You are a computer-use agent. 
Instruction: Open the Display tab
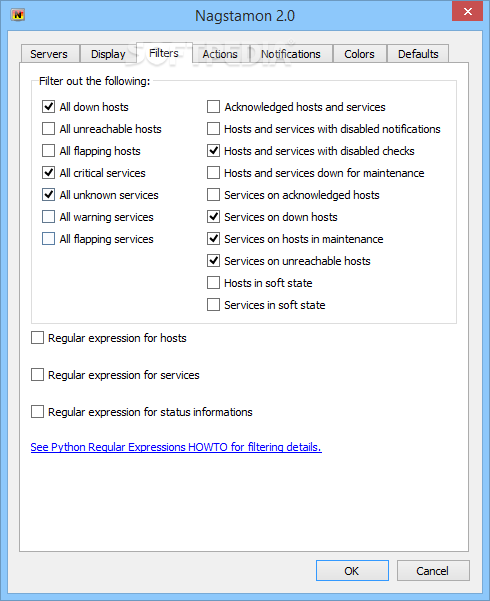coord(108,54)
